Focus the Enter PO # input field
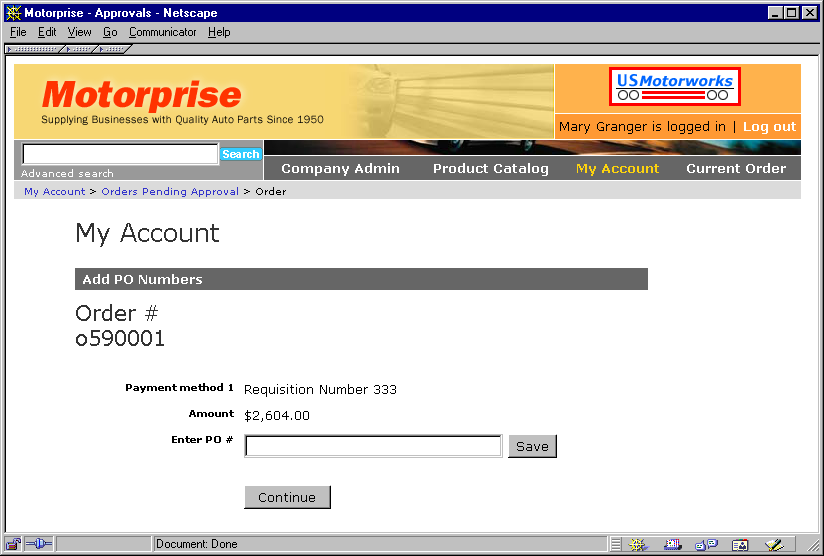The height and width of the screenshot is (556, 824). pyautogui.click(x=373, y=446)
